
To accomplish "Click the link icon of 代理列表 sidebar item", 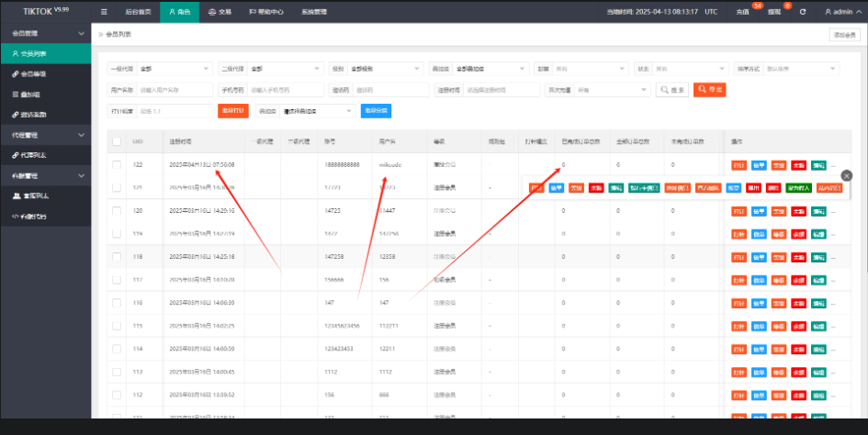I will tap(15, 155).
